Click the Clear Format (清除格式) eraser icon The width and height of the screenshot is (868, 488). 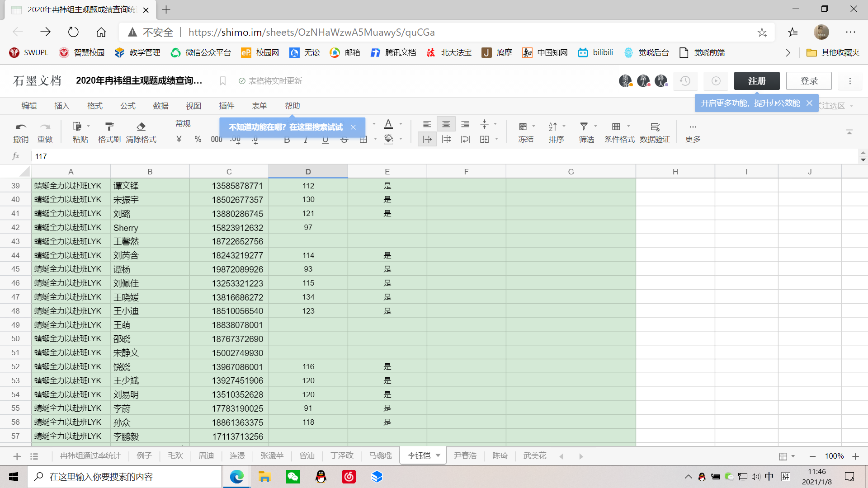(141, 127)
